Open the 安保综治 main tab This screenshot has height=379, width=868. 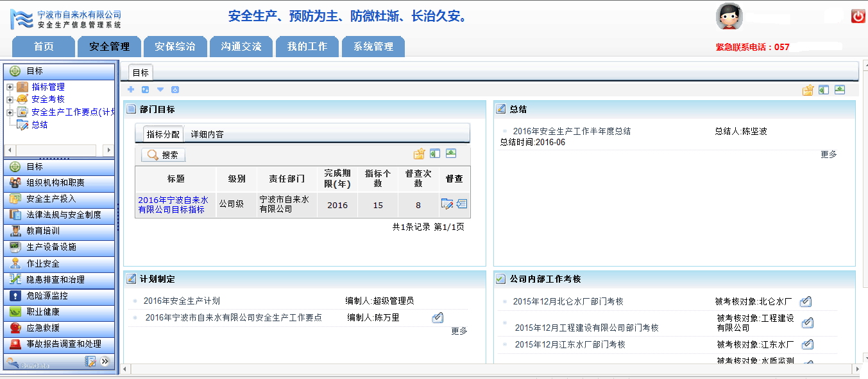pyautogui.click(x=175, y=47)
